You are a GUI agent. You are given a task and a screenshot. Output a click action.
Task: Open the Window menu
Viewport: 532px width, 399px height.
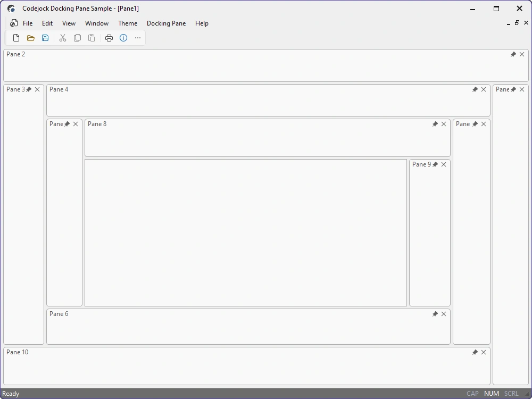(x=97, y=23)
